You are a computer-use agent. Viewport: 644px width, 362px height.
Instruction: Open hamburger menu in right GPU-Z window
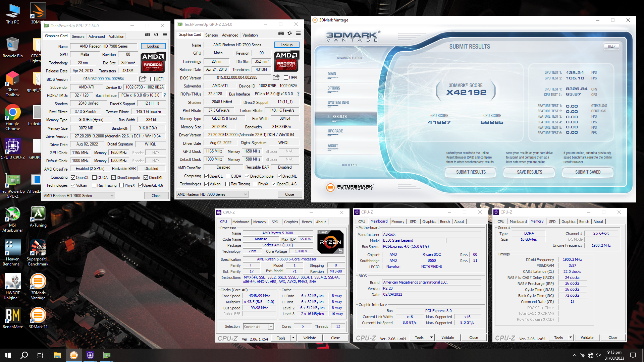[298, 33]
